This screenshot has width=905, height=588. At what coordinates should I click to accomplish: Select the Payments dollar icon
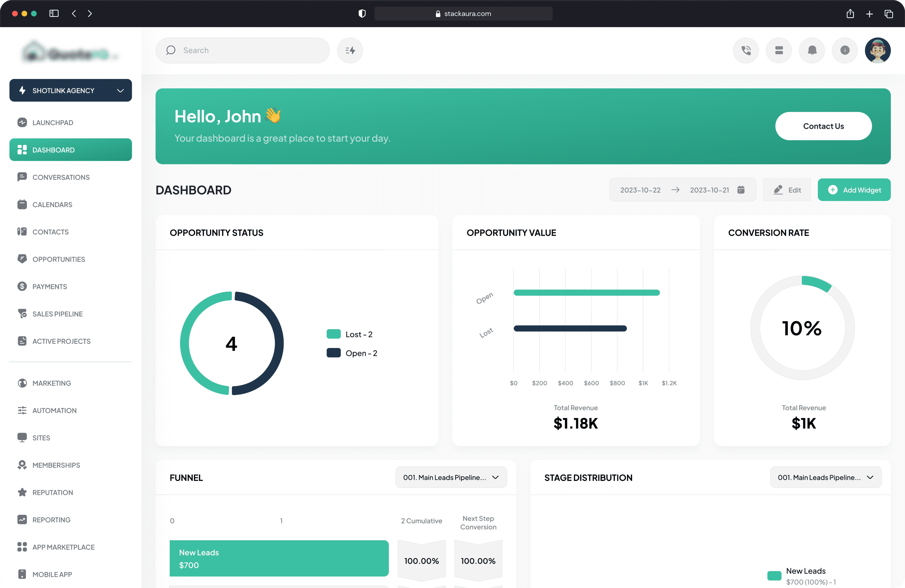pos(22,286)
